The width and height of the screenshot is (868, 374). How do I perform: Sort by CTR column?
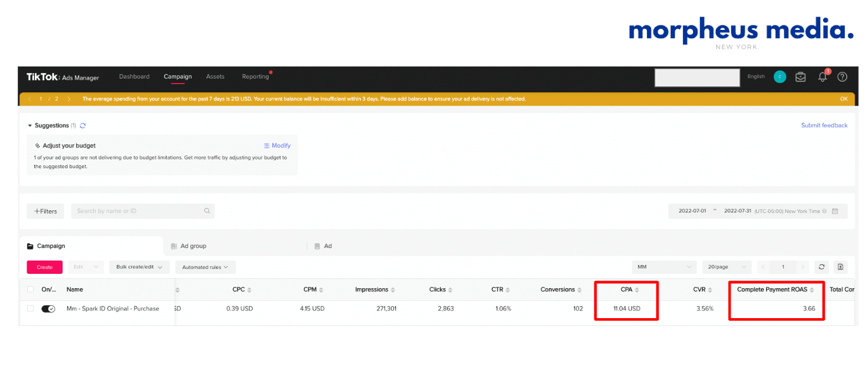click(507, 289)
